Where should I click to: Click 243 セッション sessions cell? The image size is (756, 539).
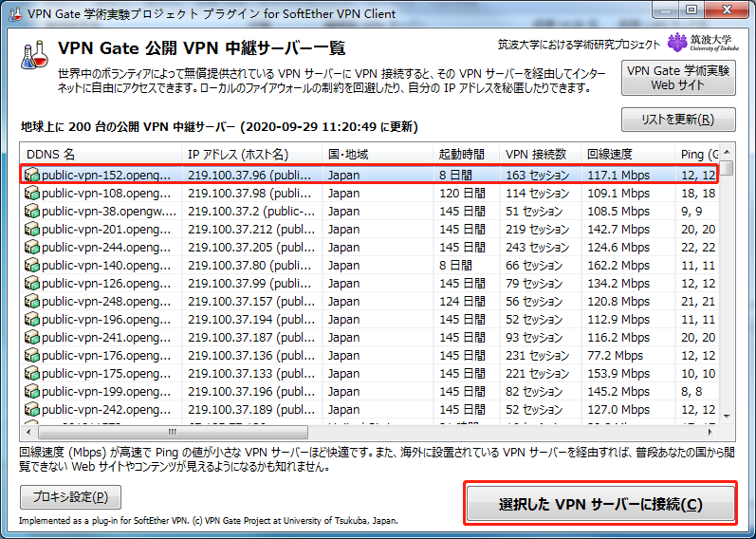[x=538, y=247]
